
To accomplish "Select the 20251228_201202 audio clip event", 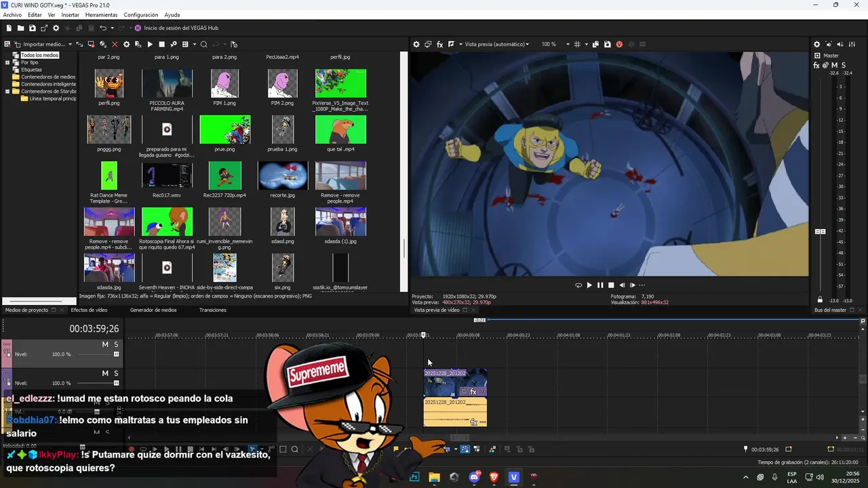I will coord(455,412).
